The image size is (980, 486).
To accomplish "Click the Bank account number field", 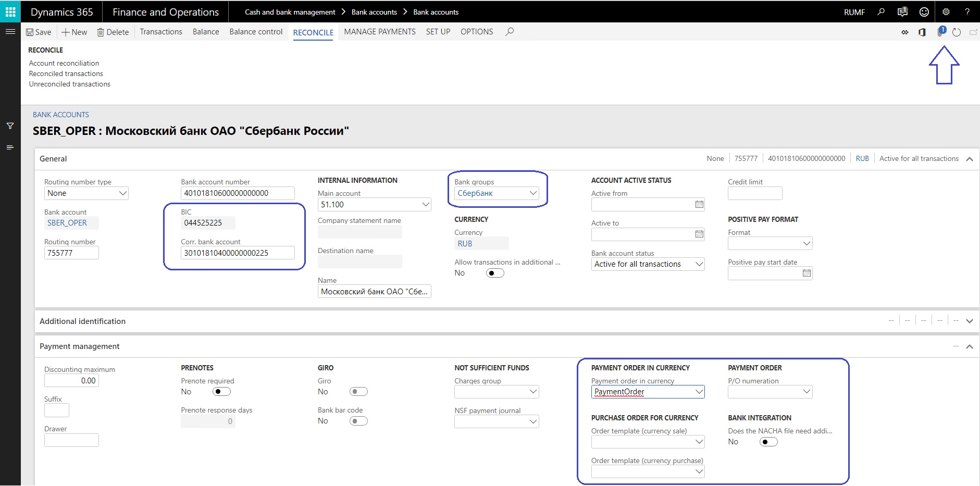I will tap(238, 193).
